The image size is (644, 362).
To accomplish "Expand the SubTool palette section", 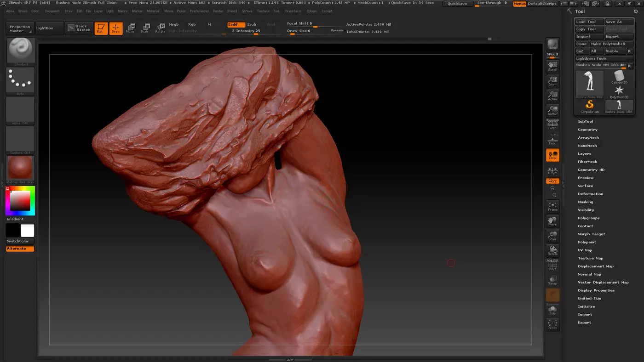I will coord(585,122).
